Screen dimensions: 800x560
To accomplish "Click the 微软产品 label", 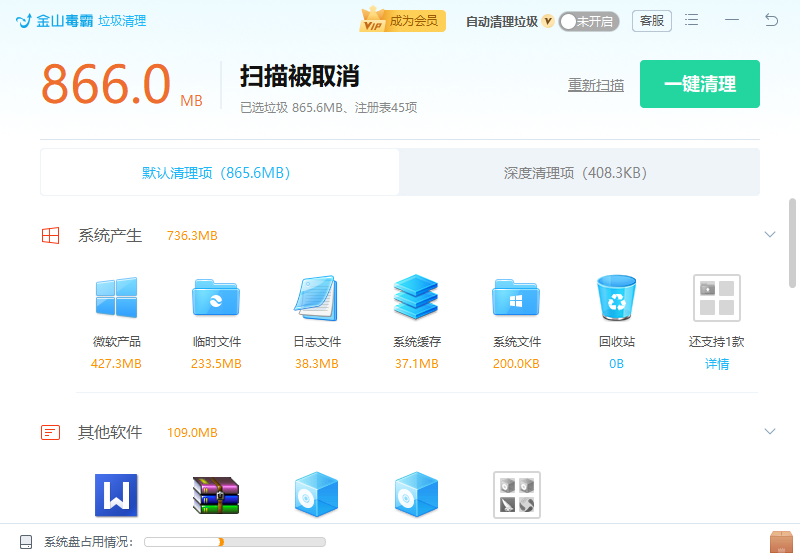I will pyautogui.click(x=116, y=341).
